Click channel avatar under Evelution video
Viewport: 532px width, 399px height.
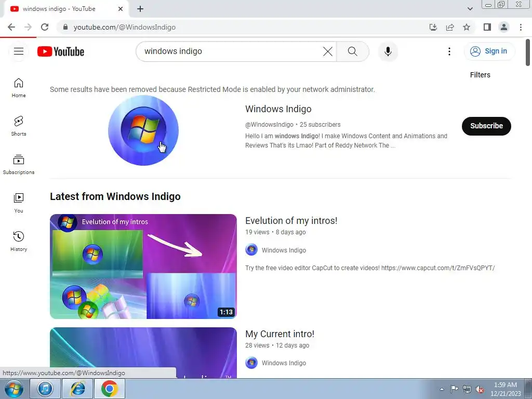[x=251, y=250]
